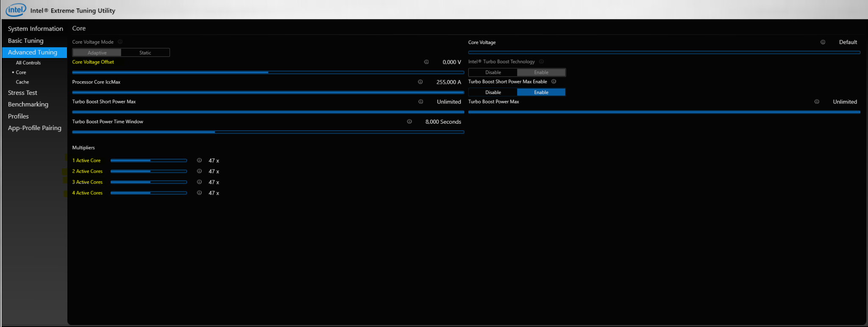
Task: Click the 1 Active Core label
Action: (86, 161)
